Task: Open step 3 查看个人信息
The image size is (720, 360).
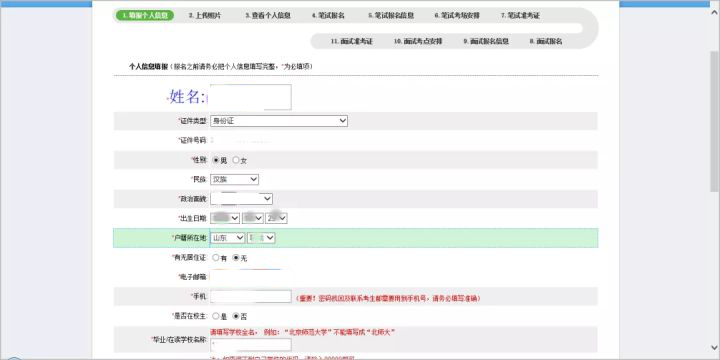Action: [267, 15]
